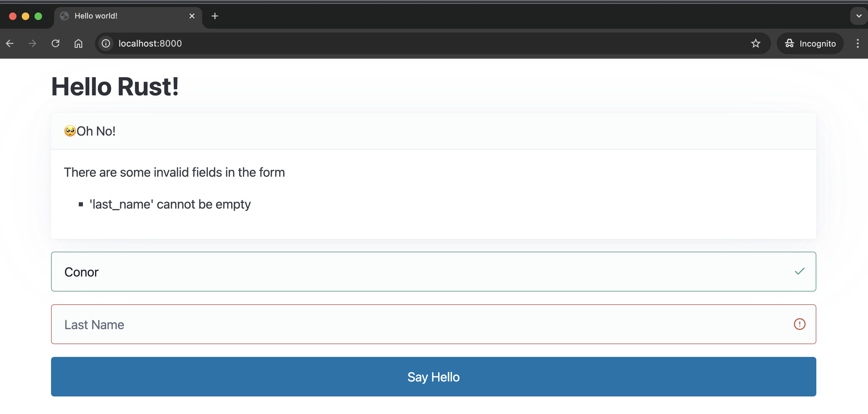Click the localhost:8000 address bar
868x414 pixels.
point(404,43)
